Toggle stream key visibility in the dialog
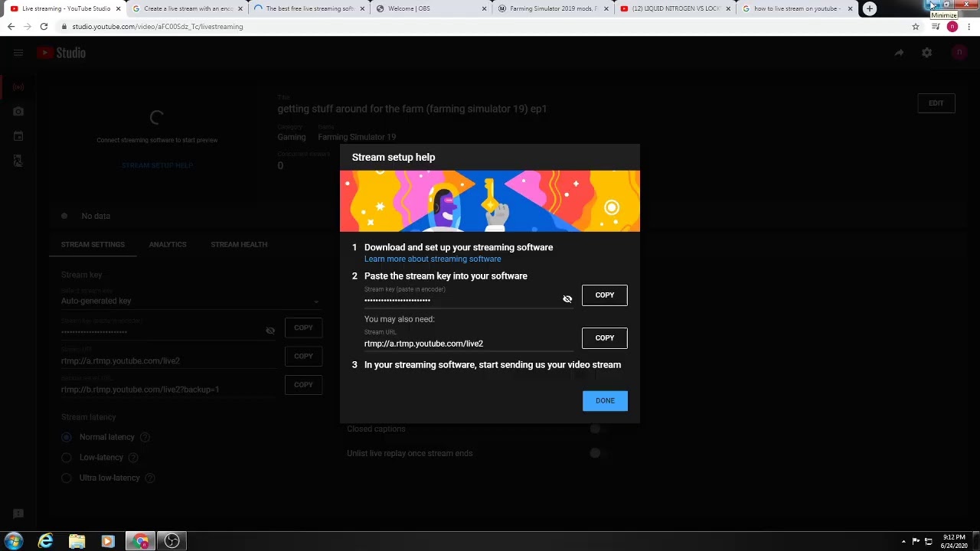Screen dimensions: 980x551 (567, 299)
